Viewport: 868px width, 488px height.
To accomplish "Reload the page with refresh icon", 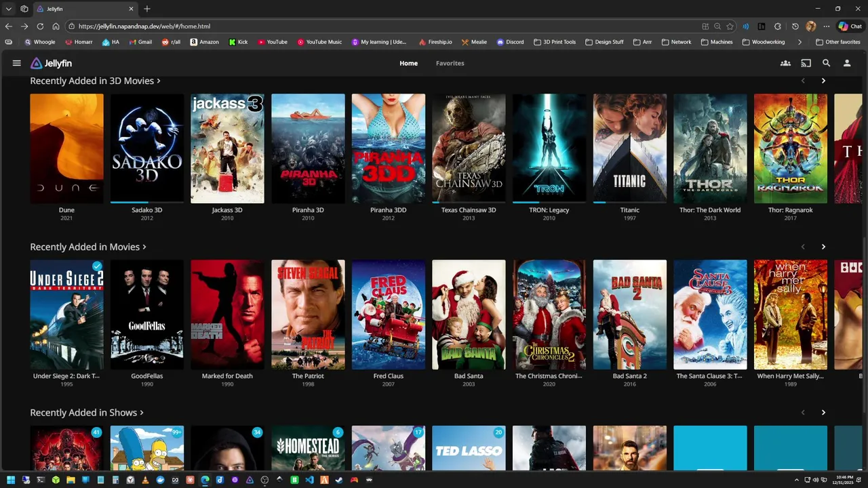I will click(x=40, y=26).
